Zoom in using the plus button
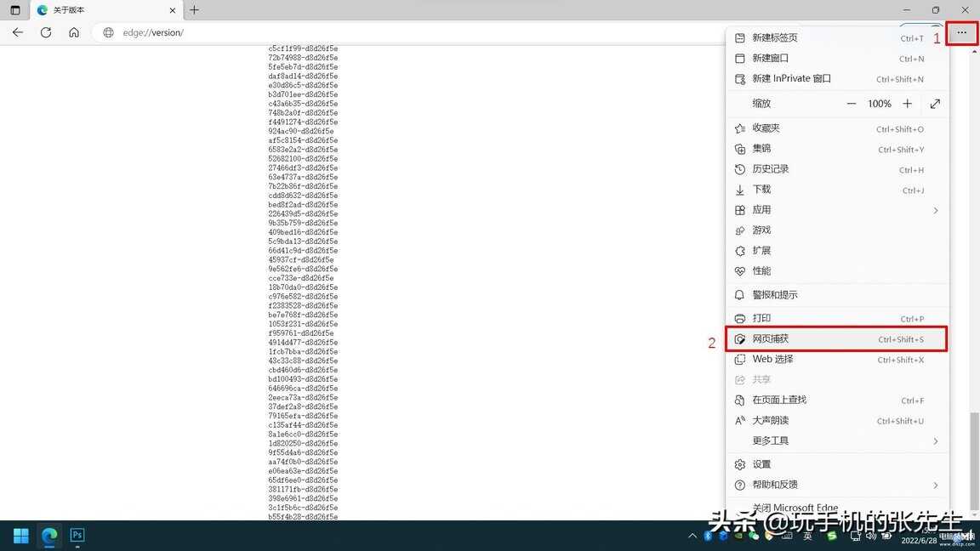This screenshot has height=551, width=980. (907, 104)
